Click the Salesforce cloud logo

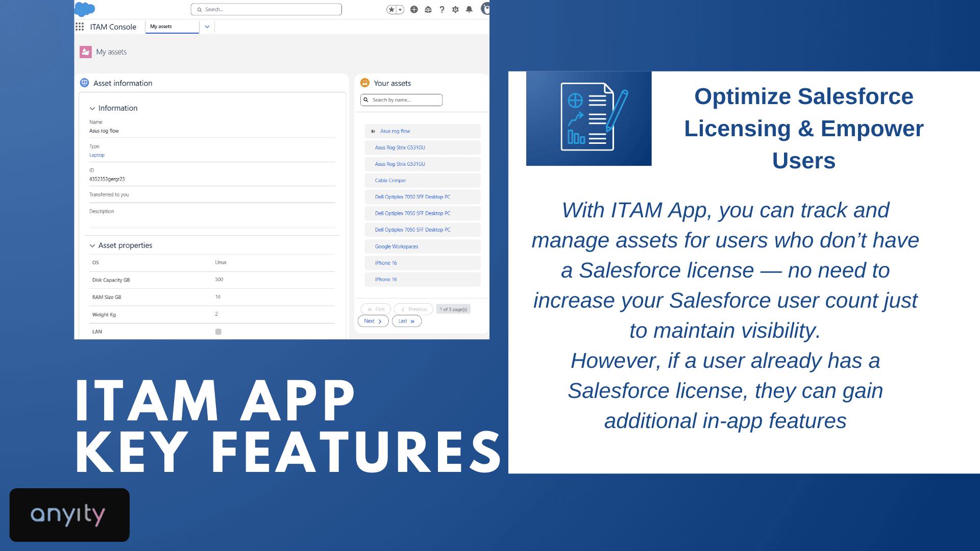pyautogui.click(x=85, y=9)
